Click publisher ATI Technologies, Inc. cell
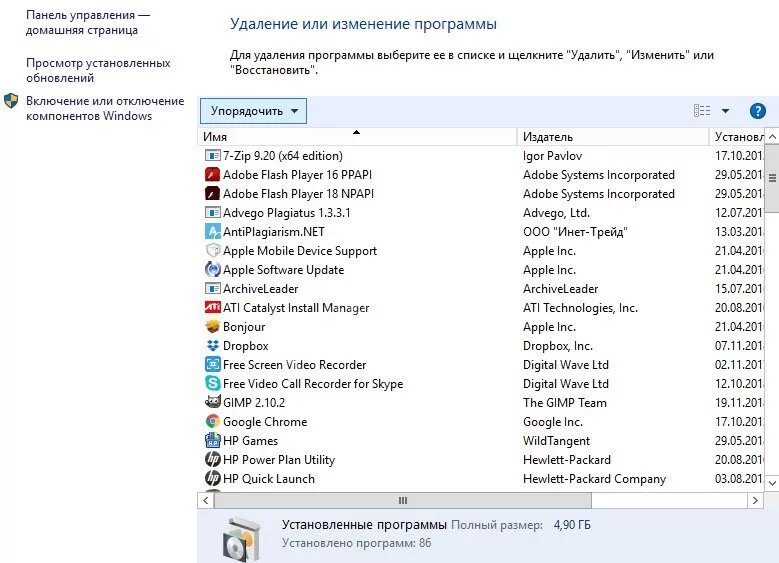The width and height of the screenshot is (779, 563). pos(580,308)
